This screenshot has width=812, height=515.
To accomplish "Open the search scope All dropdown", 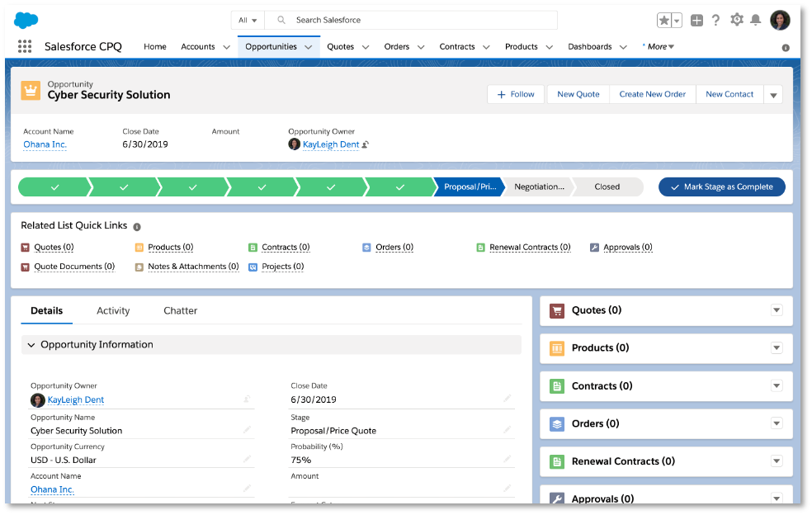I will tap(248, 20).
